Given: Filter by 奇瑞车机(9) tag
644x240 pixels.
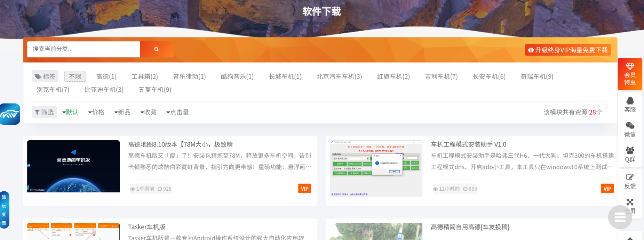Looking at the screenshot, I should click(537, 76).
